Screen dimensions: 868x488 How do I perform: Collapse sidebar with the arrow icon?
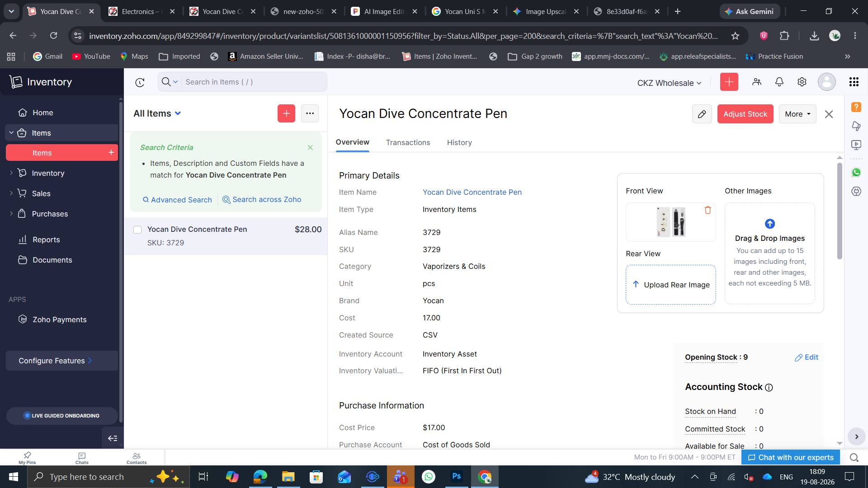pyautogui.click(x=113, y=438)
